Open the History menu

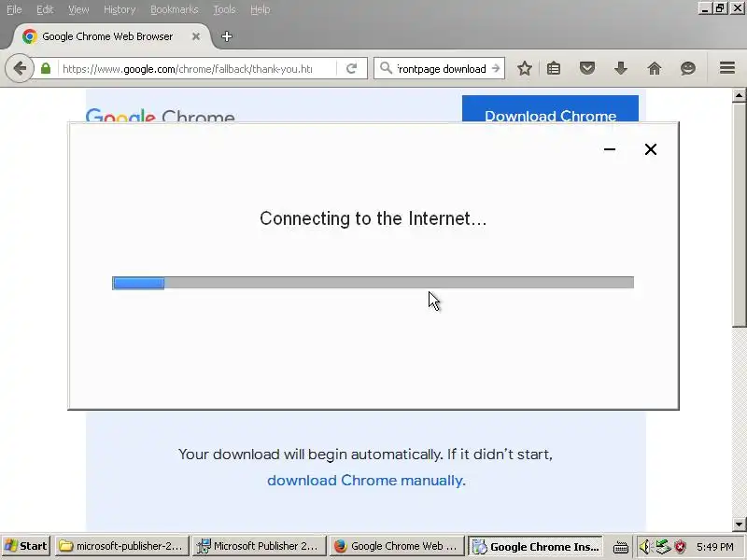120,9
